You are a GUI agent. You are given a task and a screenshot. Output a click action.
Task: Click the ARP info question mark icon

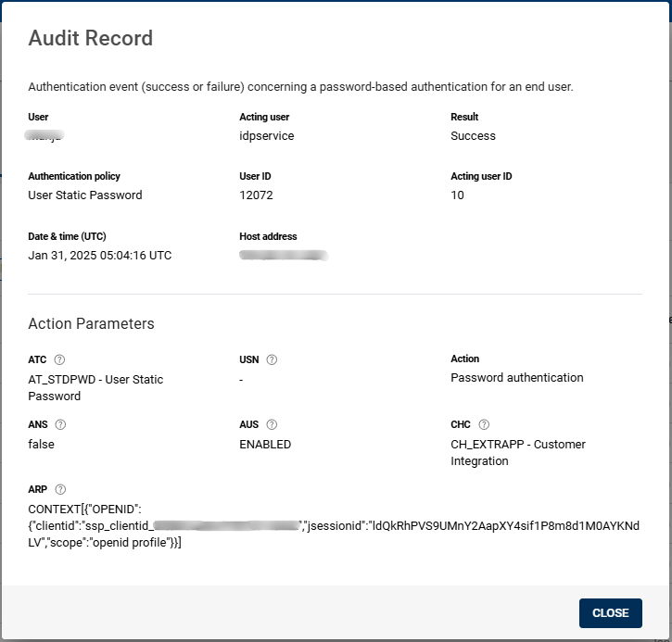pyautogui.click(x=61, y=489)
